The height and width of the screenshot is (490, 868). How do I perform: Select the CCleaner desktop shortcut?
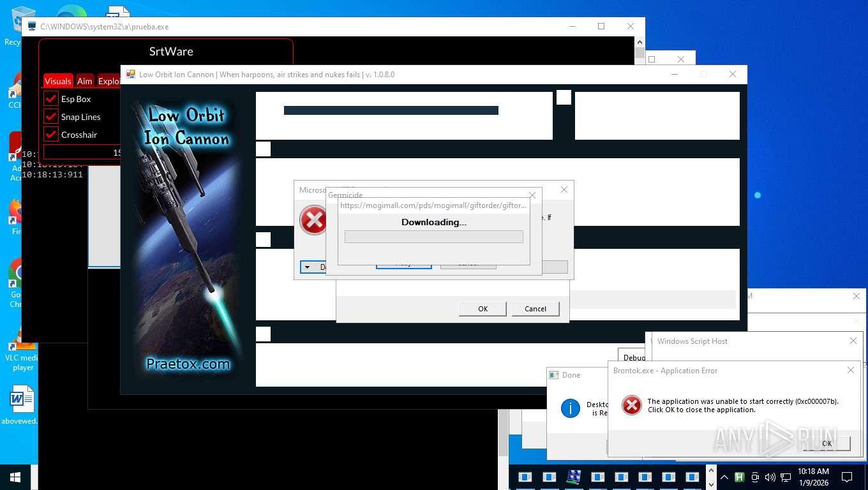(x=15, y=91)
